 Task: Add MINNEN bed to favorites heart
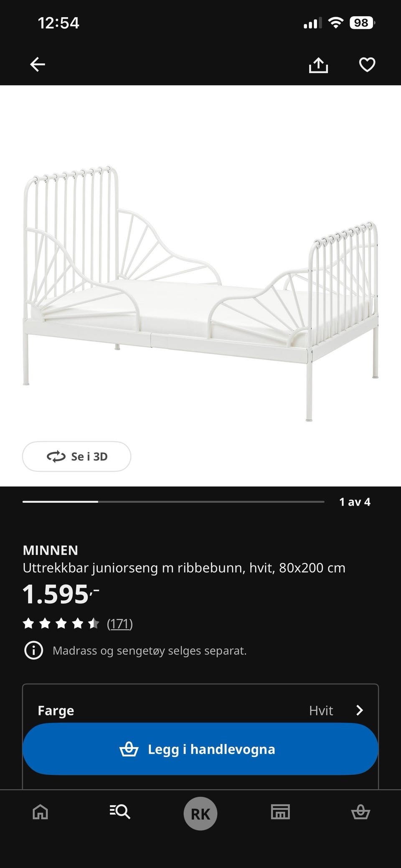tap(367, 65)
